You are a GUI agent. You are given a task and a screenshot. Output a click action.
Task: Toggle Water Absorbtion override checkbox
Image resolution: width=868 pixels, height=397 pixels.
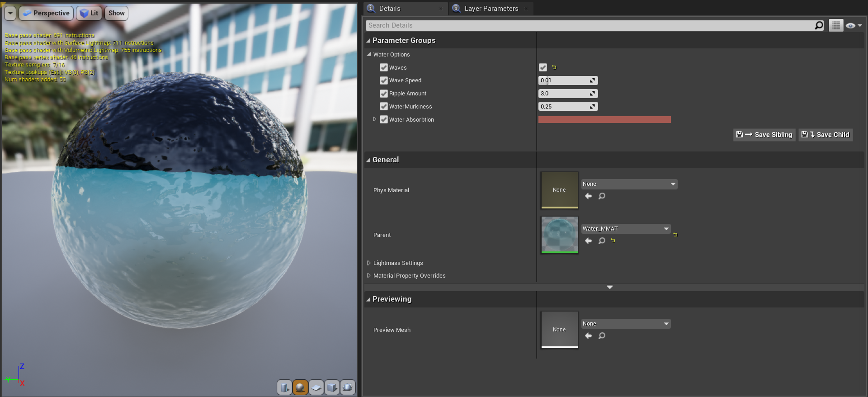point(384,119)
